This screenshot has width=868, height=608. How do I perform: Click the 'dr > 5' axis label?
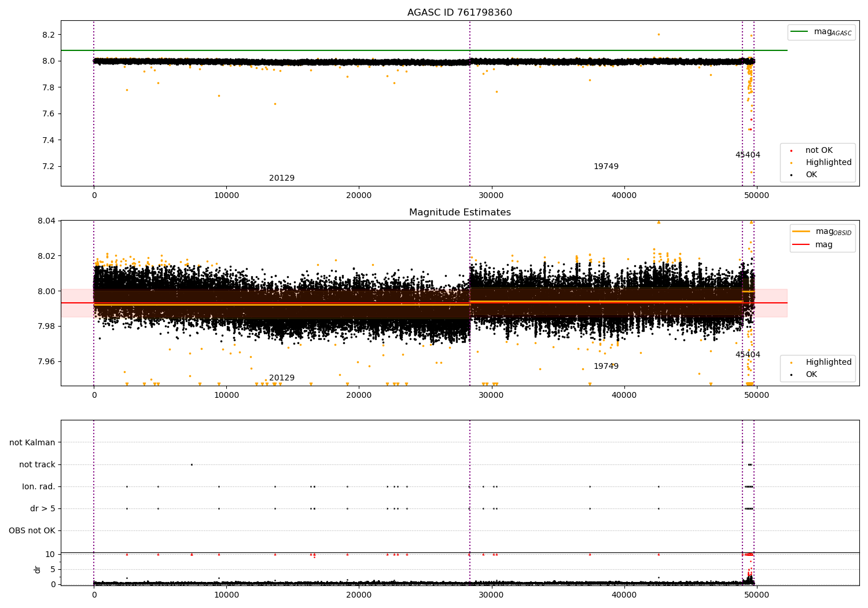[x=43, y=509]
